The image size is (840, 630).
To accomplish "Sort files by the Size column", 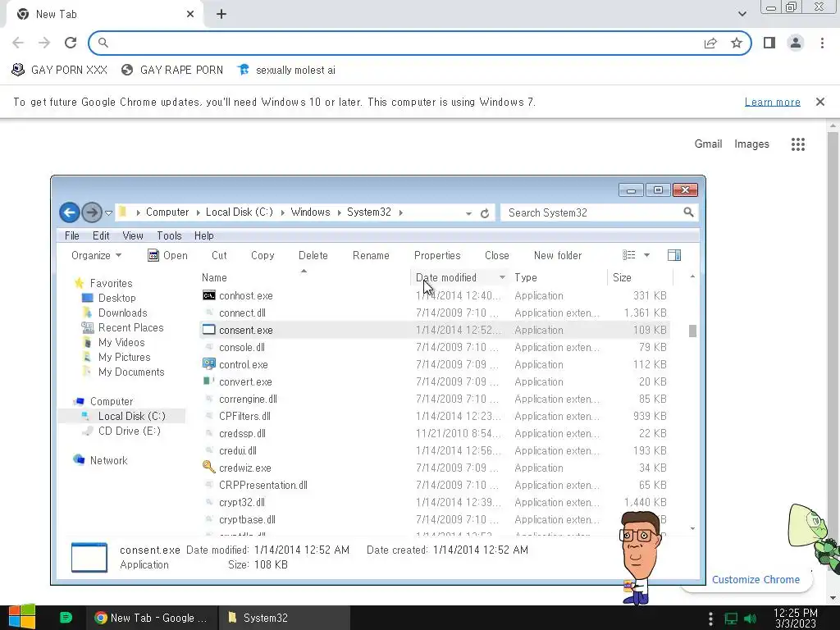I will (x=622, y=277).
